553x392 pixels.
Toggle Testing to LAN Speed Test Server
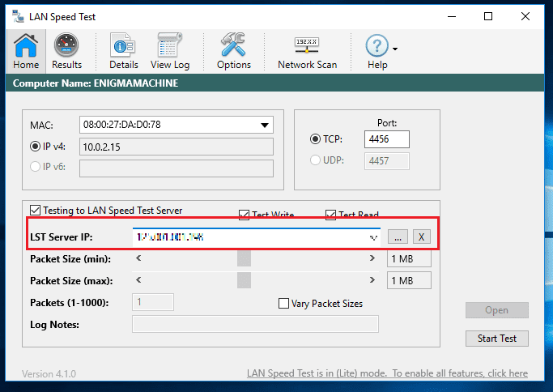click(x=36, y=211)
